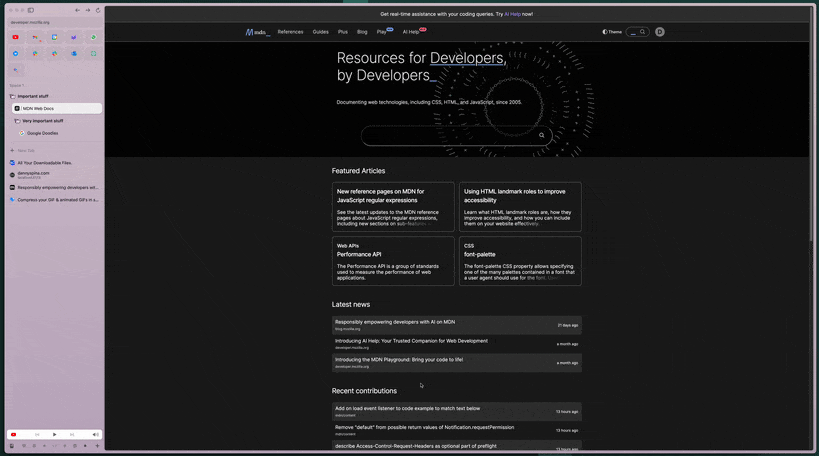819x456 pixels.
Task: Select the MDN Web Docs pinned tab
Action: 57,109
